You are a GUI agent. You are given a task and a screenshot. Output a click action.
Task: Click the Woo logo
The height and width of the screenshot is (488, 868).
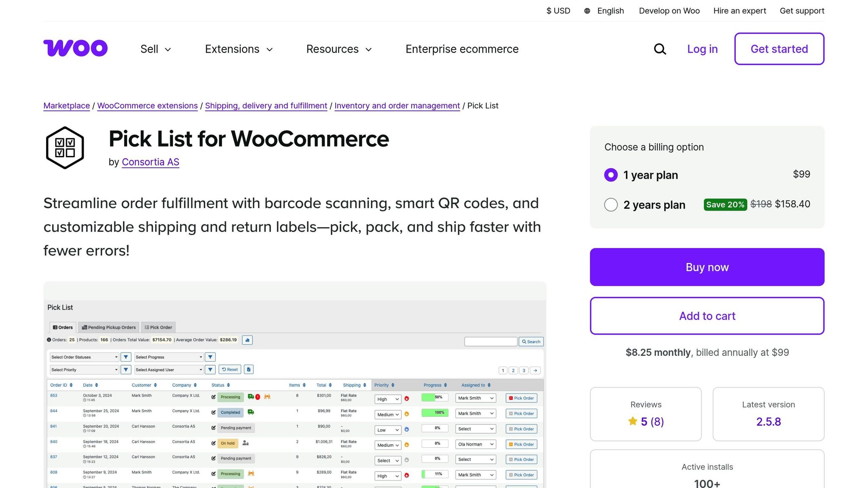pos(75,48)
